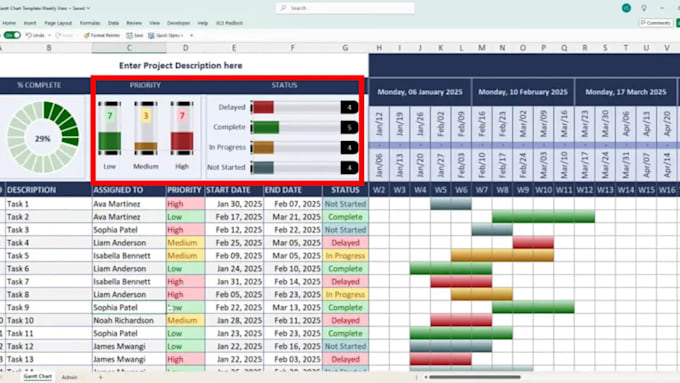The height and width of the screenshot is (383, 680).
Task: Click the Enter Project Description title cell
Action: click(x=180, y=65)
